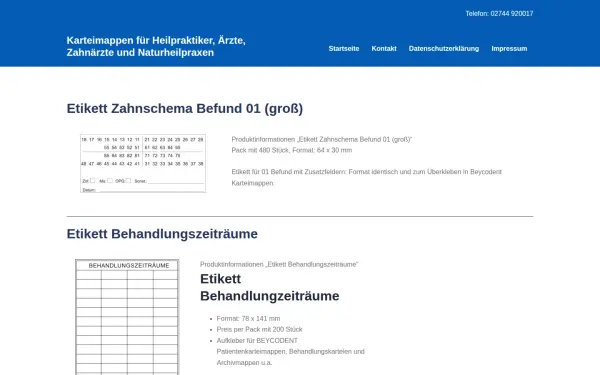600x375 pixels.
Task: Click the bullet Aufkleber für BEYCODENT
Action: tap(290, 352)
